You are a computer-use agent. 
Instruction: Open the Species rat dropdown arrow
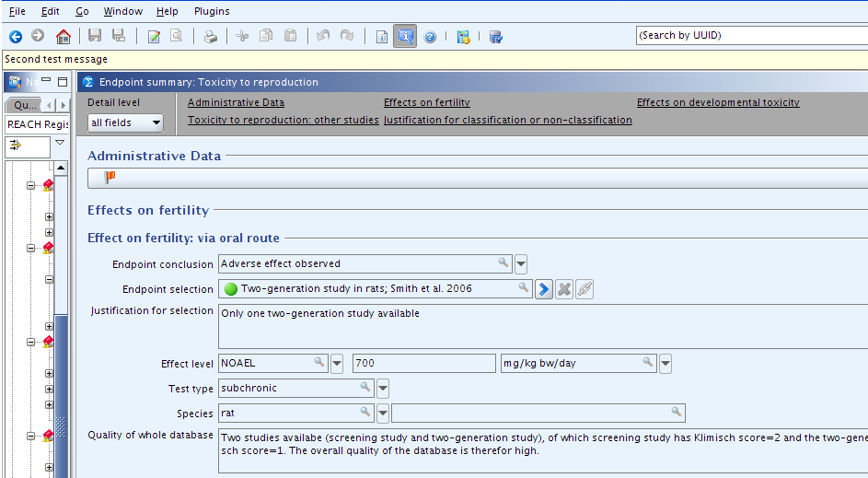click(x=383, y=414)
